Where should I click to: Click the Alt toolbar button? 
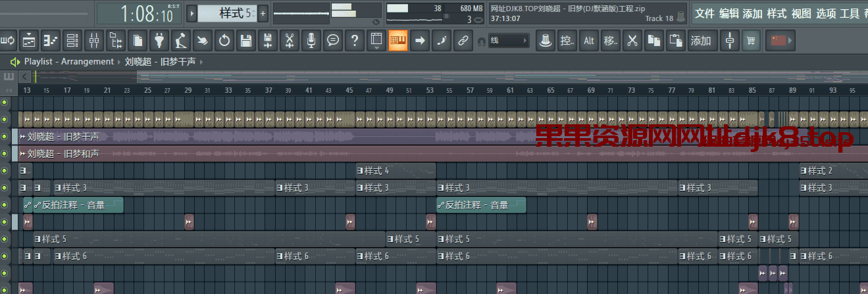588,41
